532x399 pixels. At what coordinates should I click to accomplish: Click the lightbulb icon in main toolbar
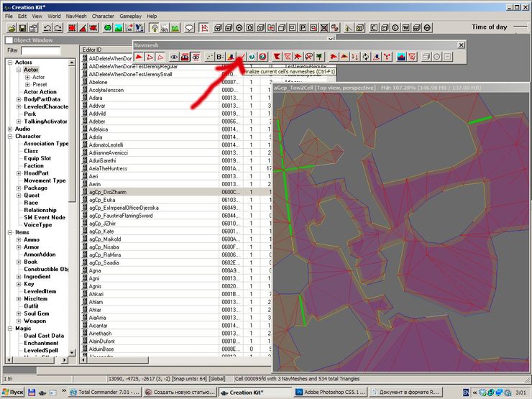click(154, 28)
